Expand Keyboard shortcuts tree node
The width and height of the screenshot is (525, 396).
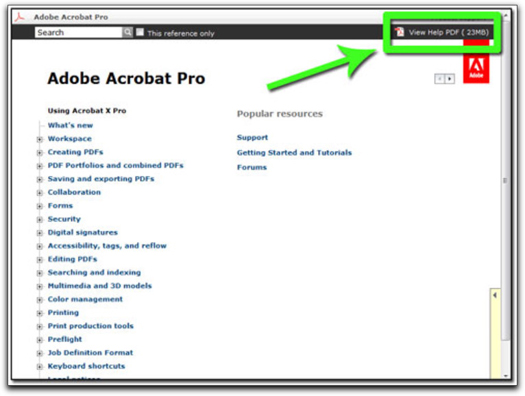[40, 367]
